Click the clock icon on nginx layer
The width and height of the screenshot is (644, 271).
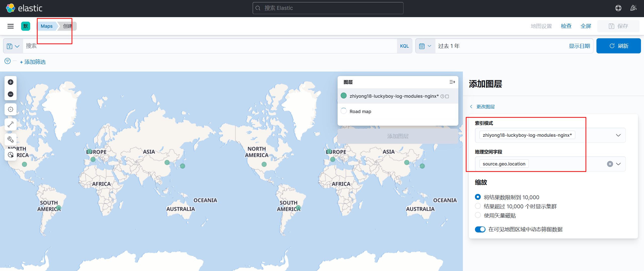pos(442,96)
